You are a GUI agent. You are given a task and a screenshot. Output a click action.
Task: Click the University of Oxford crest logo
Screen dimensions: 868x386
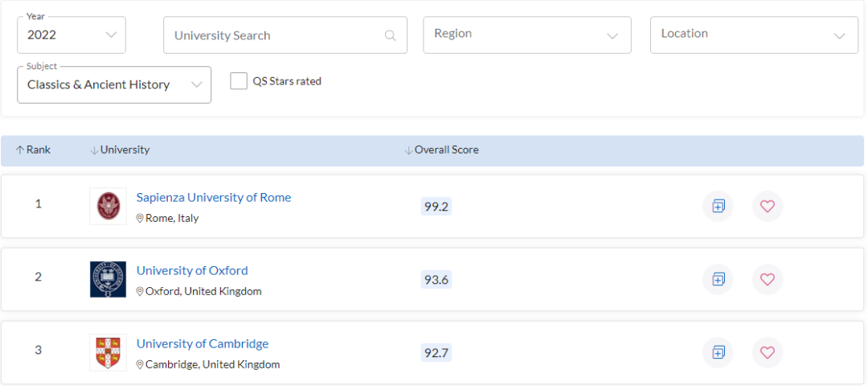point(108,279)
